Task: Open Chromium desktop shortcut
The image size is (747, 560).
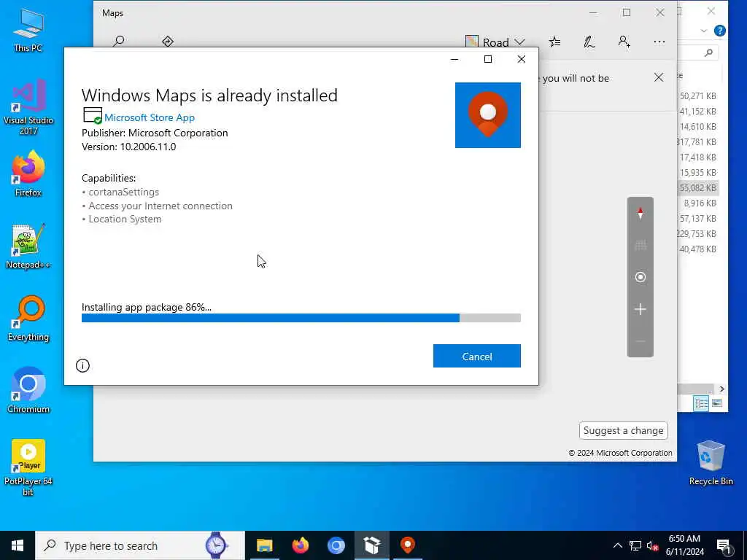Action: [28, 391]
